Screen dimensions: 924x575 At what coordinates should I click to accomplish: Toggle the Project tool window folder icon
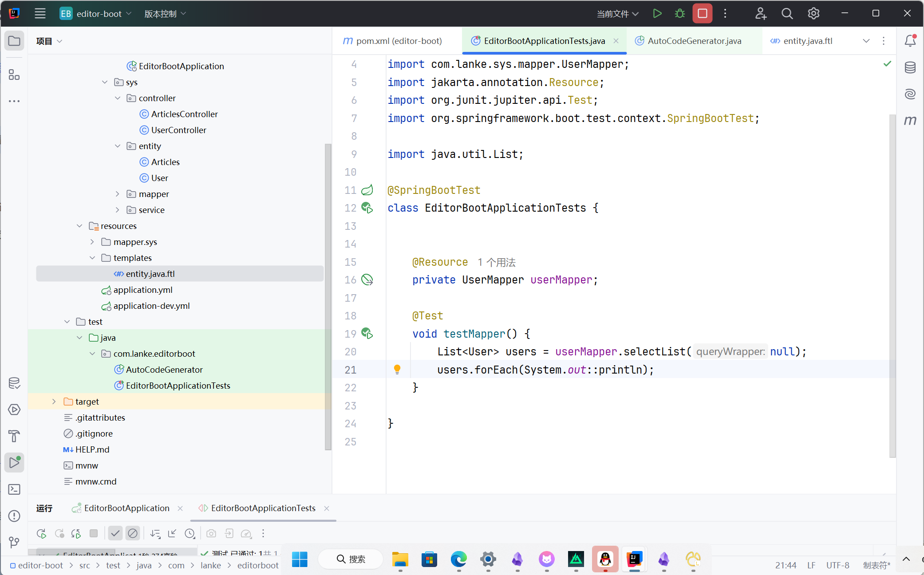click(x=14, y=41)
